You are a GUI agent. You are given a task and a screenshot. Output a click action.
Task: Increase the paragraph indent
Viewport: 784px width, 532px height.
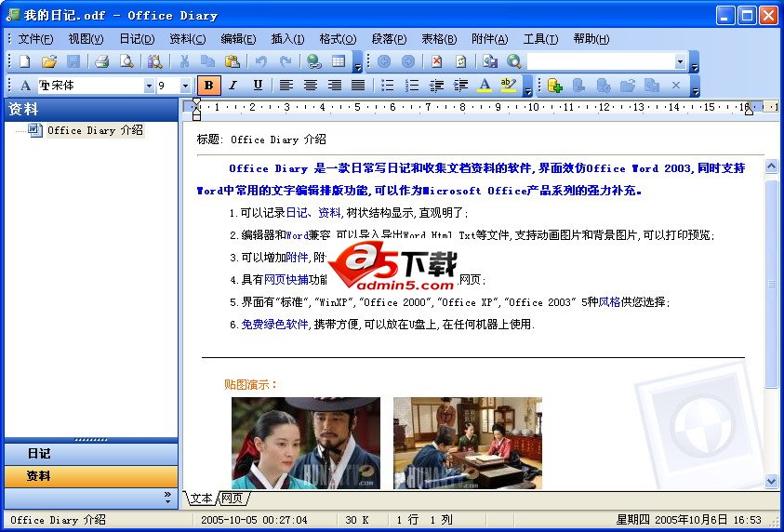[x=460, y=86]
